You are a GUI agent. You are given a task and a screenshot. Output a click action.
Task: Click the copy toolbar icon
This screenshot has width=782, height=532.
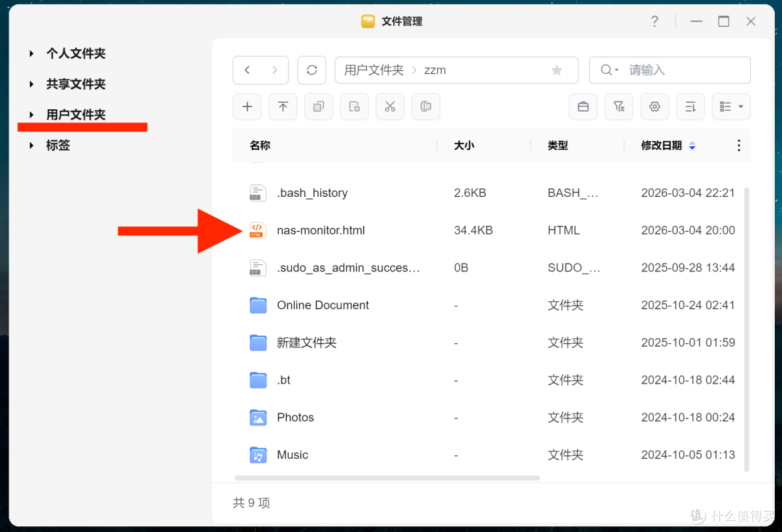[319, 106]
